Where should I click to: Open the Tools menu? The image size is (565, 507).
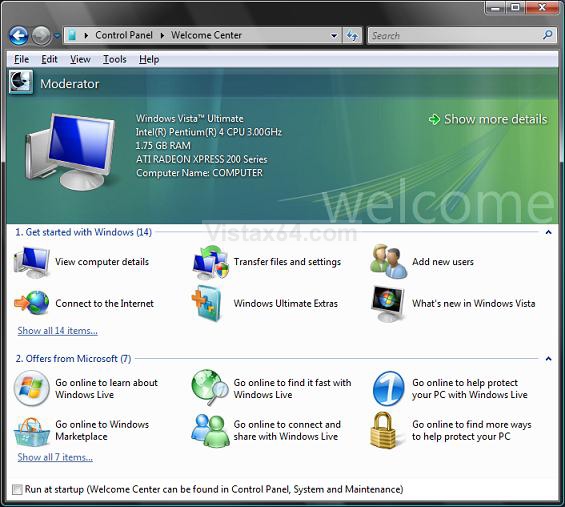pos(115,59)
